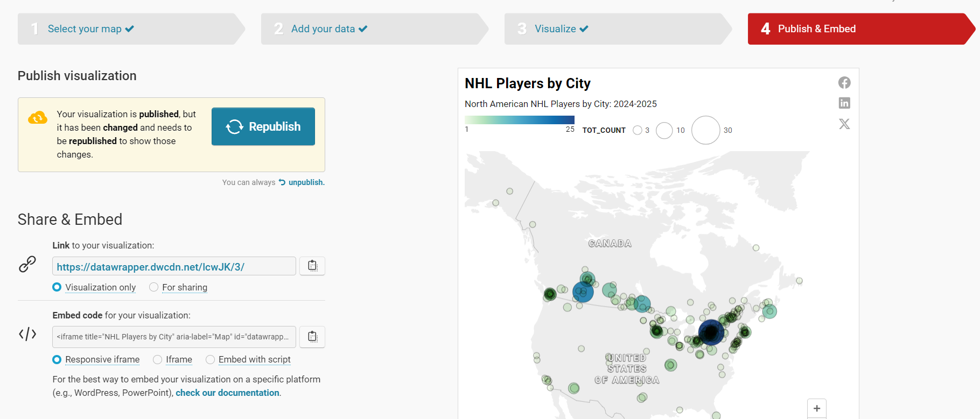Choose Embed with script option
This screenshot has width=980, height=419.
tap(211, 359)
